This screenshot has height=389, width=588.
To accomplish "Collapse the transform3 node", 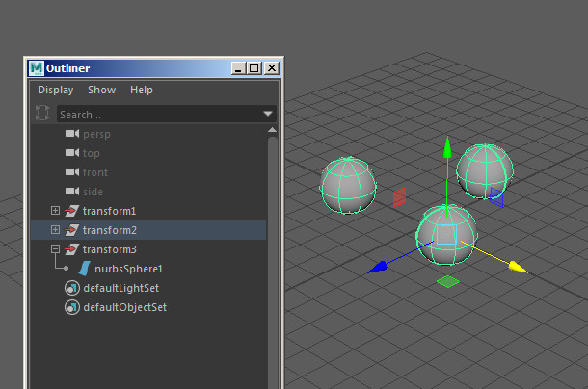I will (55, 248).
